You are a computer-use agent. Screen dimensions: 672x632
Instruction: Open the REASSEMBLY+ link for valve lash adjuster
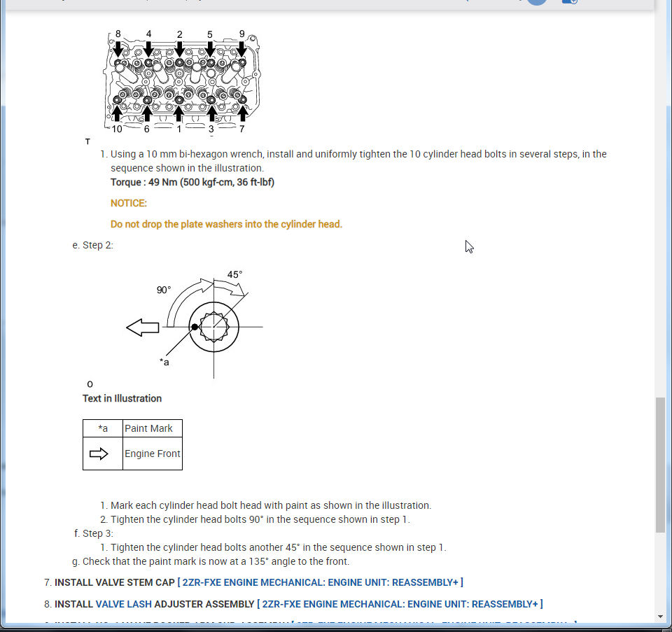pos(400,604)
